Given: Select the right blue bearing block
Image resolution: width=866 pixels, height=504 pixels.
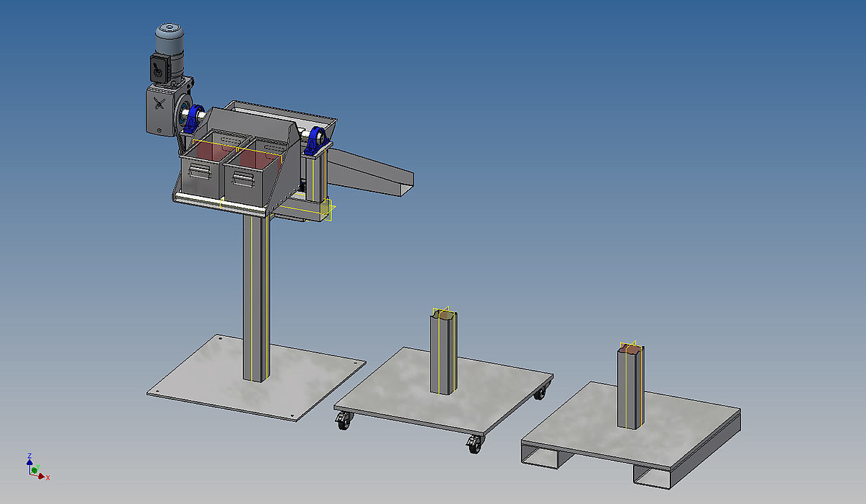Looking at the screenshot, I should pyautogui.click(x=314, y=140).
